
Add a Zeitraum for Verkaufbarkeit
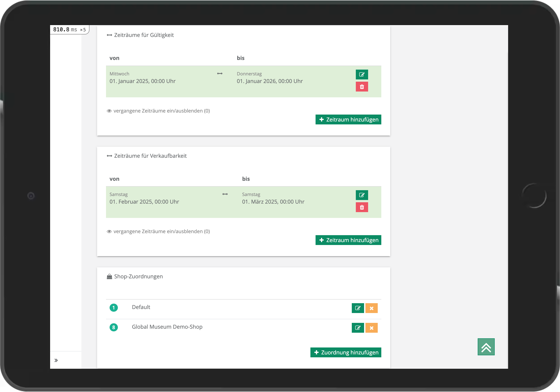click(x=348, y=240)
